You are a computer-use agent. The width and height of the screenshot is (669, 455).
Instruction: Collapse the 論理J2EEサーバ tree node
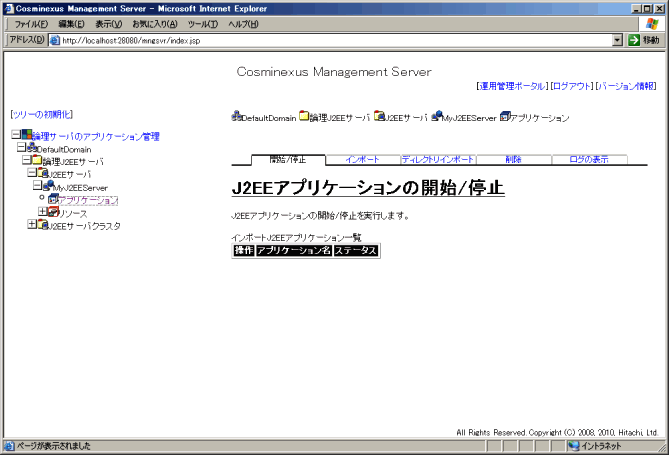(x=26, y=160)
